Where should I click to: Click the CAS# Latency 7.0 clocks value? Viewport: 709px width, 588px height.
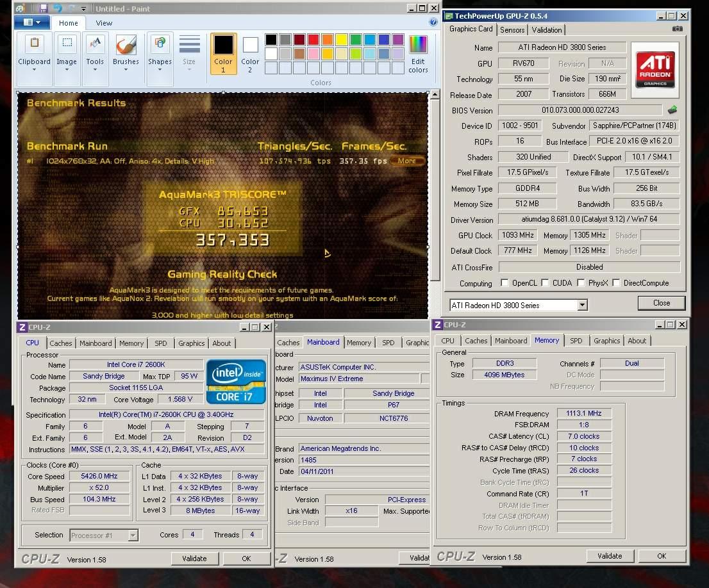[x=584, y=436]
